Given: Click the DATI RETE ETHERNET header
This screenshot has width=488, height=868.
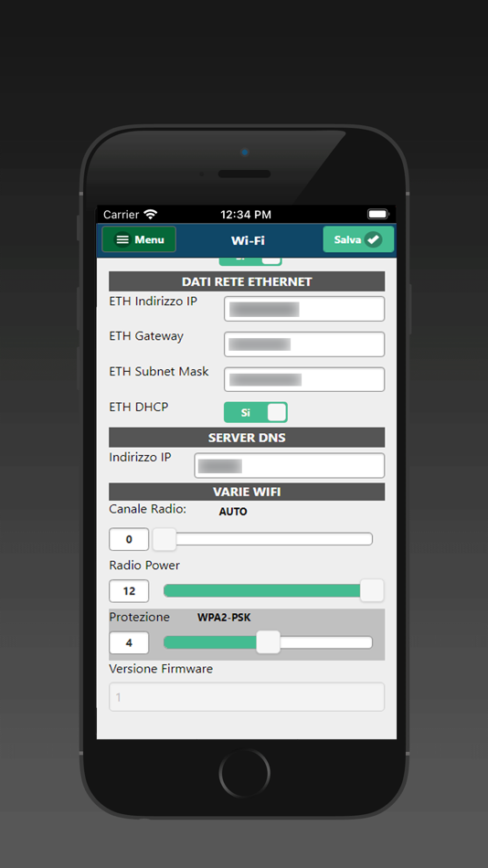Looking at the screenshot, I should (247, 281).
